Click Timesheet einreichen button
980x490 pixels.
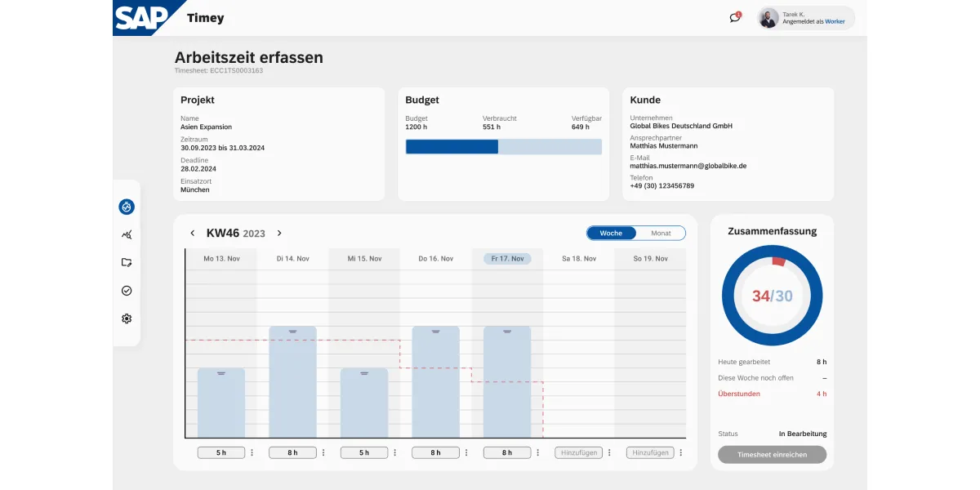click(x=772, y=455)
